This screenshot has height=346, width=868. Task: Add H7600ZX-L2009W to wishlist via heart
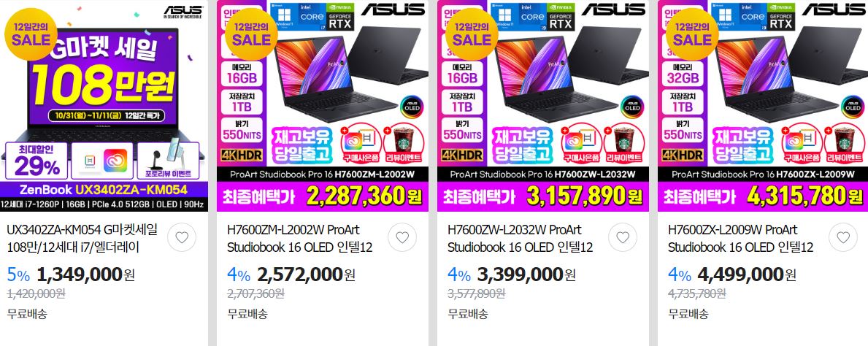tap(842, 237)
